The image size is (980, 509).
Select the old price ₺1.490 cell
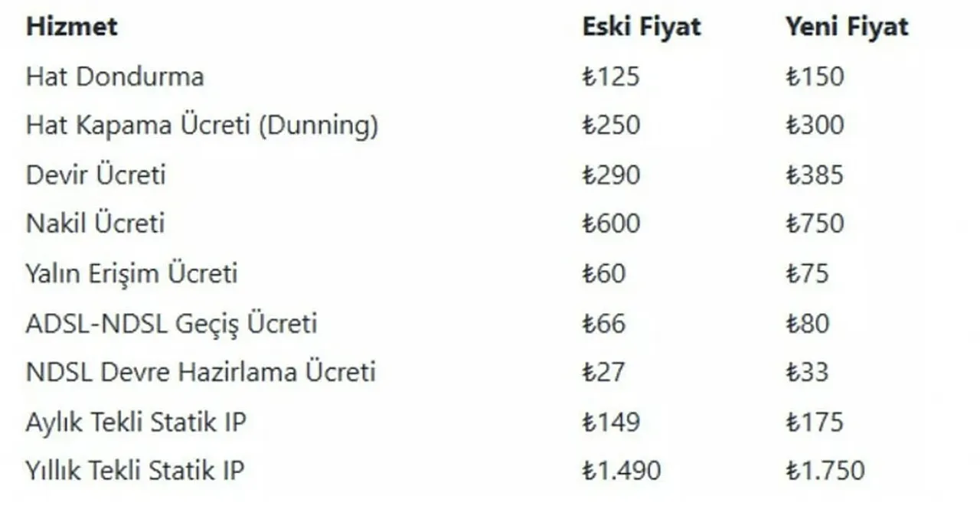(x=621, y=470)
